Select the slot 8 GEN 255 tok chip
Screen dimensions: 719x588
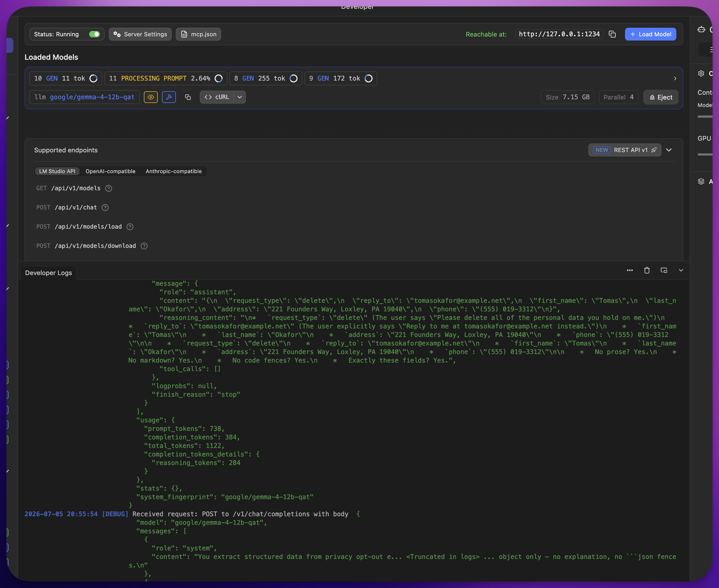click(x=266, y=78)
